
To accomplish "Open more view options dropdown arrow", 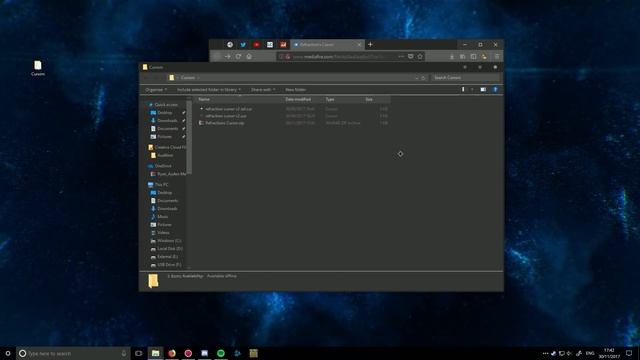I will (x=472, y=89).
